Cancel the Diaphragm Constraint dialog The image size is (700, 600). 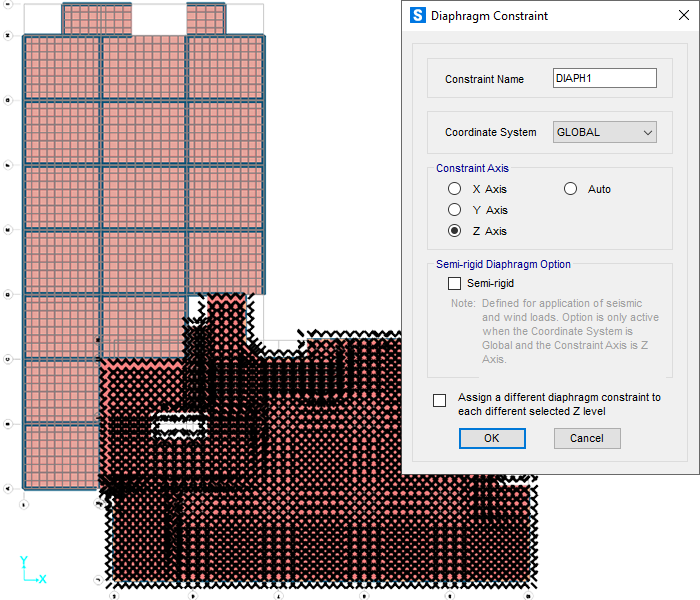[586, 438]
